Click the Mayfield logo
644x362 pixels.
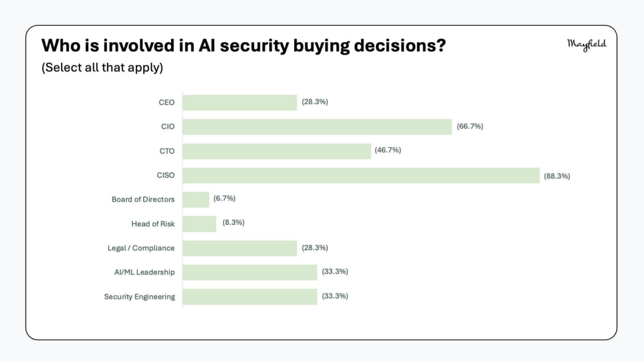coord(587,45)
